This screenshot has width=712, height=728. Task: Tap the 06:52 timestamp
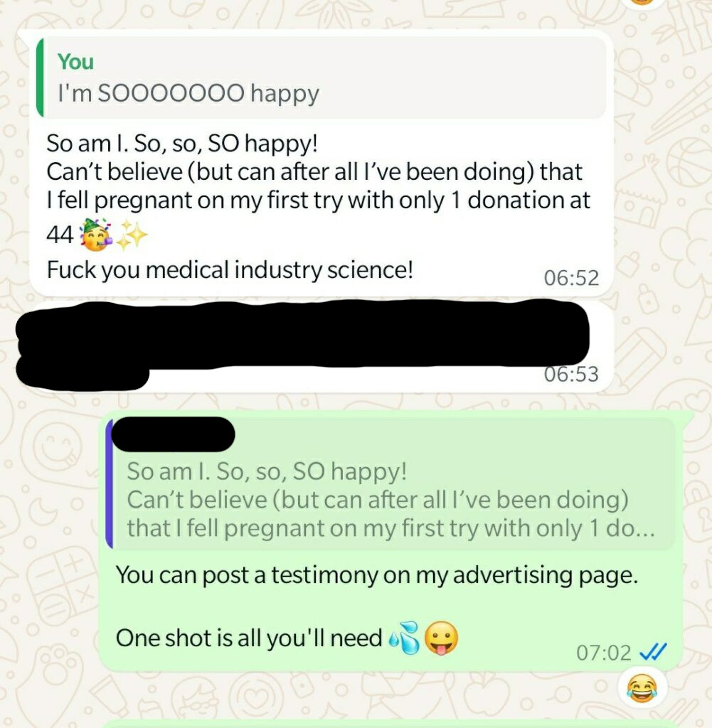[571, 278]
